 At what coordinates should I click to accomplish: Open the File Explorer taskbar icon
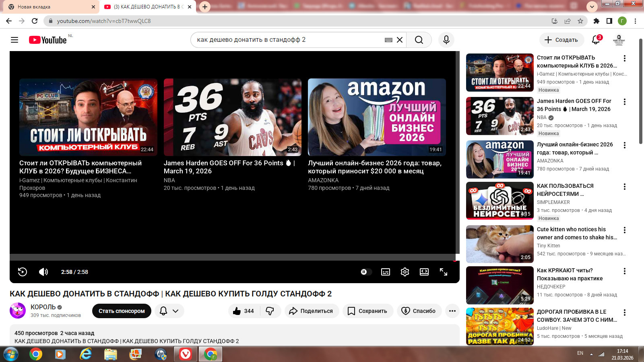tap(110, 354)
